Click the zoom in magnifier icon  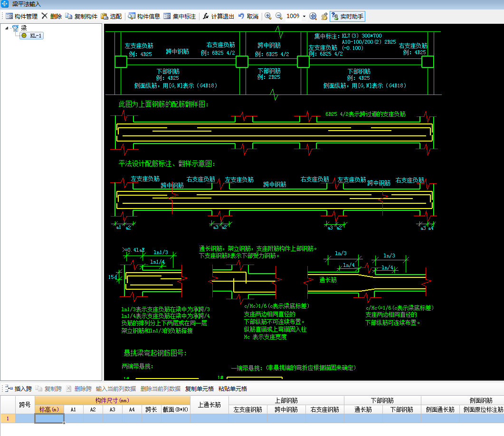coord(268,16)
